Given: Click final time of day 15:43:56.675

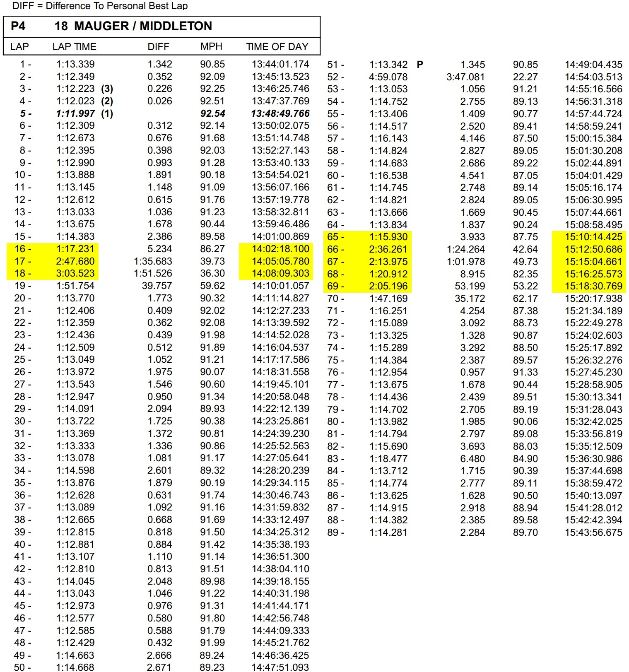Looking at the screenshot, I should tap(593, 532).
